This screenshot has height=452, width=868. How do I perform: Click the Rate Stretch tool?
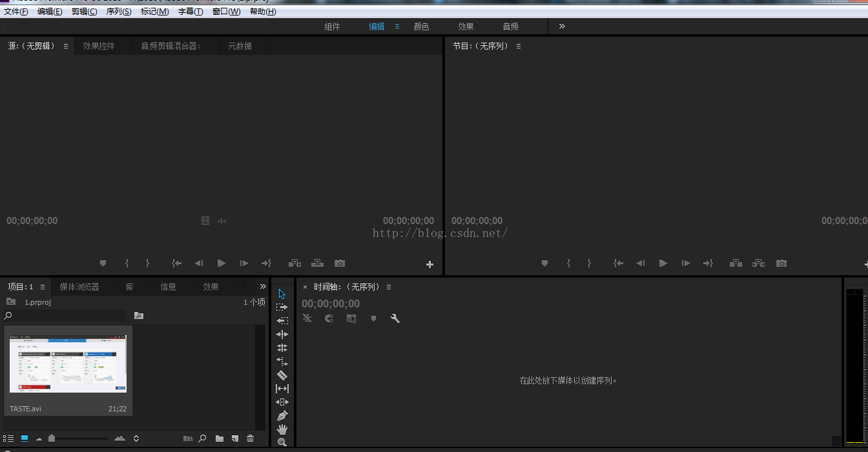click(x=282, y=362)
